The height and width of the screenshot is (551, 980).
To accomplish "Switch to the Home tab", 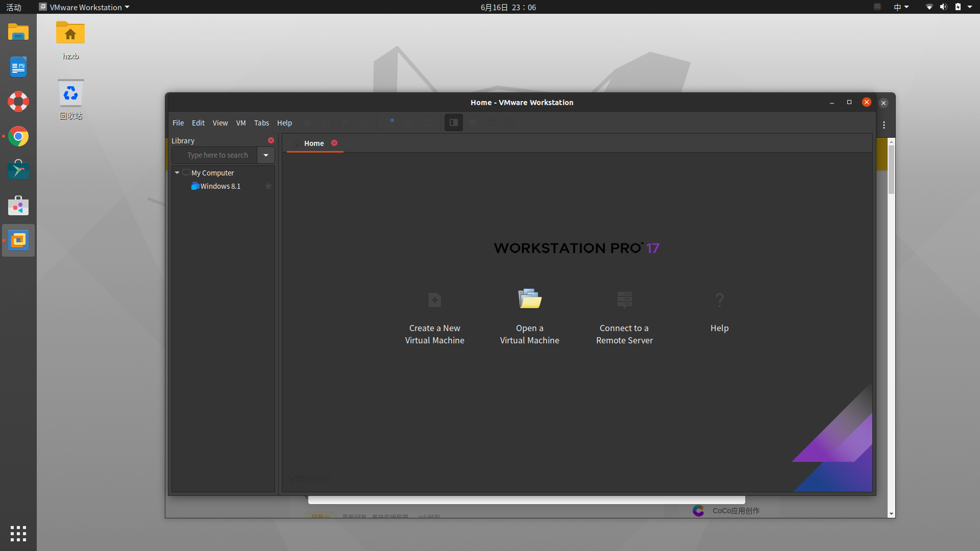I will click(x=314, y=143).
